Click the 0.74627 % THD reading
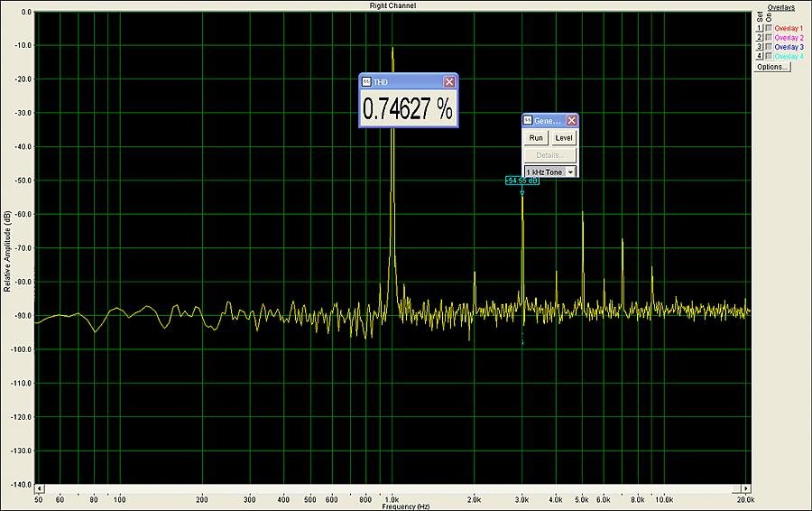Viewport: 812px width, 511px height. point(408,109)
